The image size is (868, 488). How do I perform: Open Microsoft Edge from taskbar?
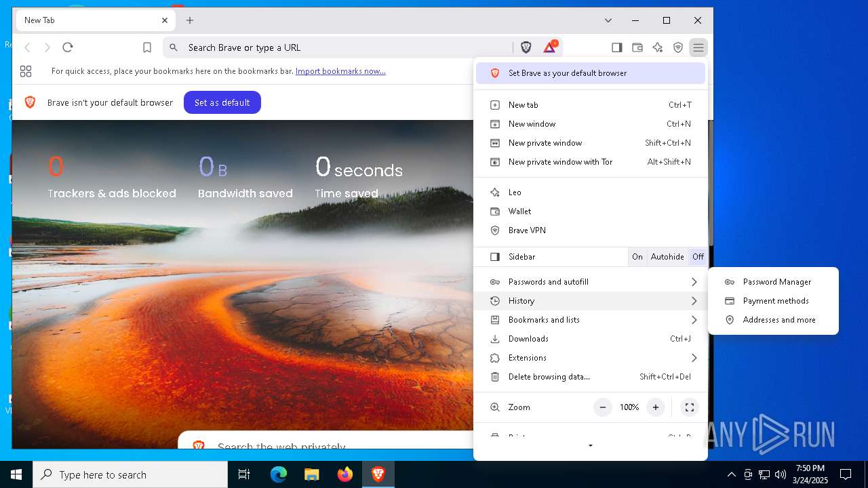click(279, 474)
